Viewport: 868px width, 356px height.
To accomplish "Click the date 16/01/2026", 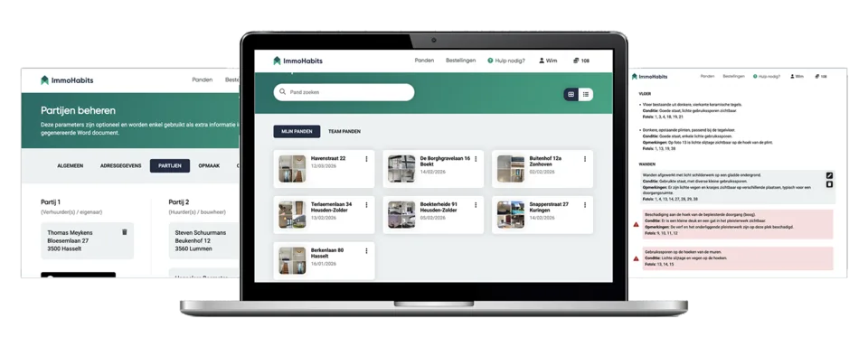I will point(324,264).
